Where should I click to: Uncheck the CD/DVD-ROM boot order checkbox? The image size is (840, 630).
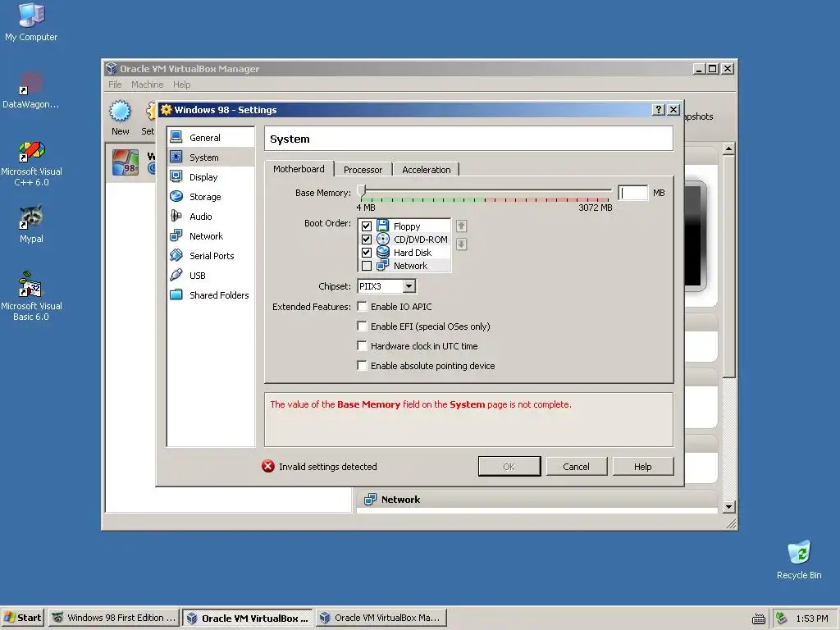(367, 239)
